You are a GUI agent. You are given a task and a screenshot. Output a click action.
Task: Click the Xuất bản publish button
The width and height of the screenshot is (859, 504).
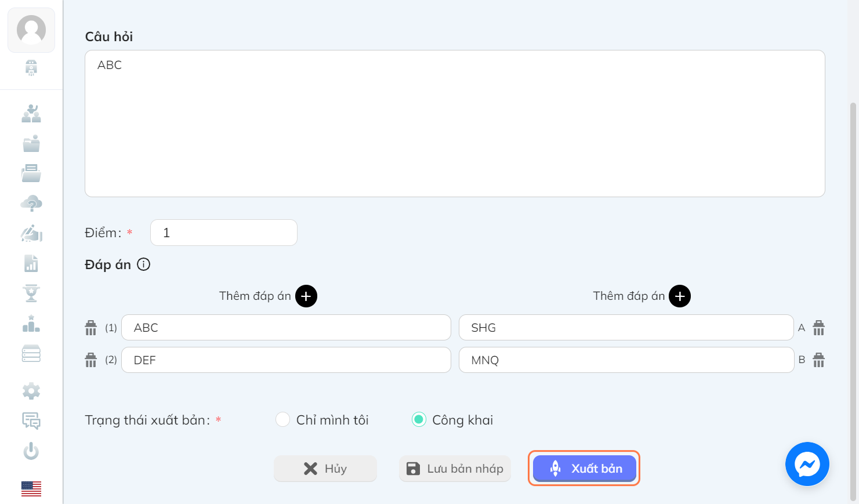click(585, 469)
